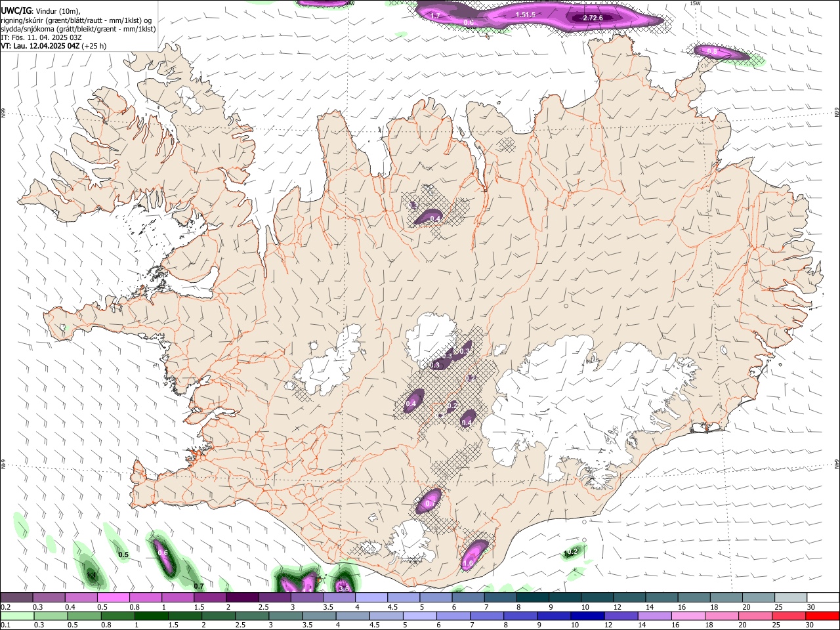
Task: Click the purple snow cell labelled 1.6
Action: coord(474,555)
